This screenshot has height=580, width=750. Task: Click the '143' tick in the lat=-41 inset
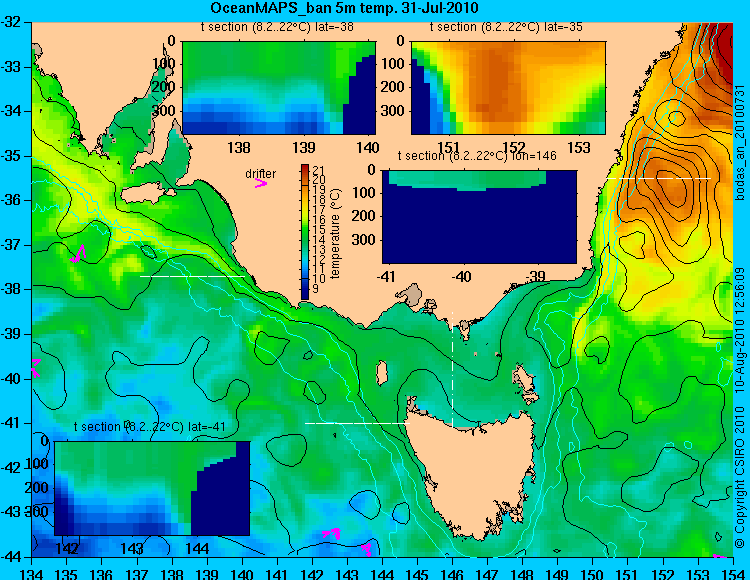tap(132, 548)
